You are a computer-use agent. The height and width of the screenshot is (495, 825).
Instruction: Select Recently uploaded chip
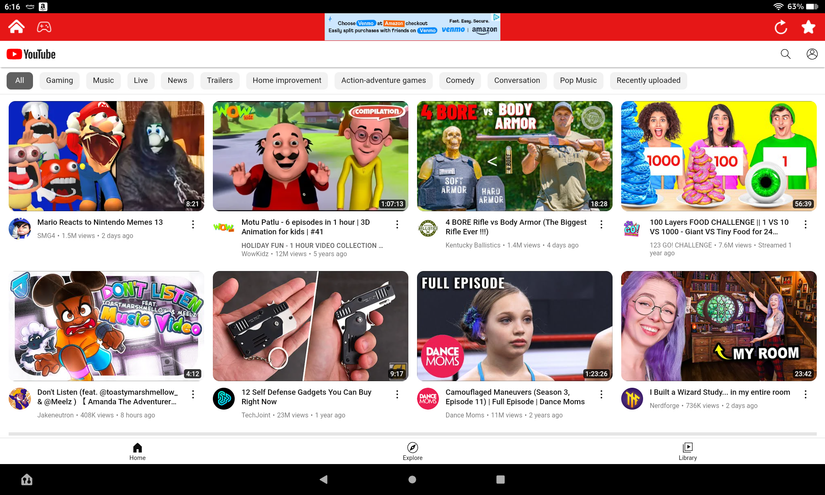pos(648,80)
